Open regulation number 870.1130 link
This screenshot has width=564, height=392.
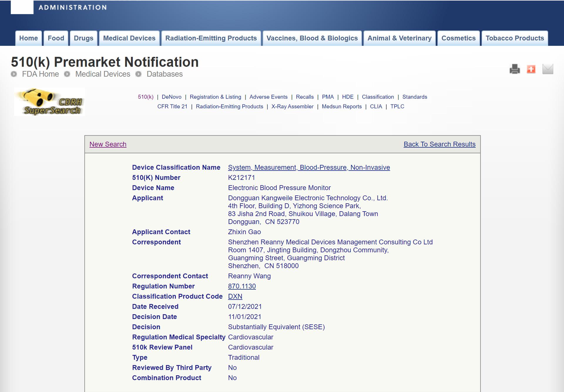pos(242,286)
